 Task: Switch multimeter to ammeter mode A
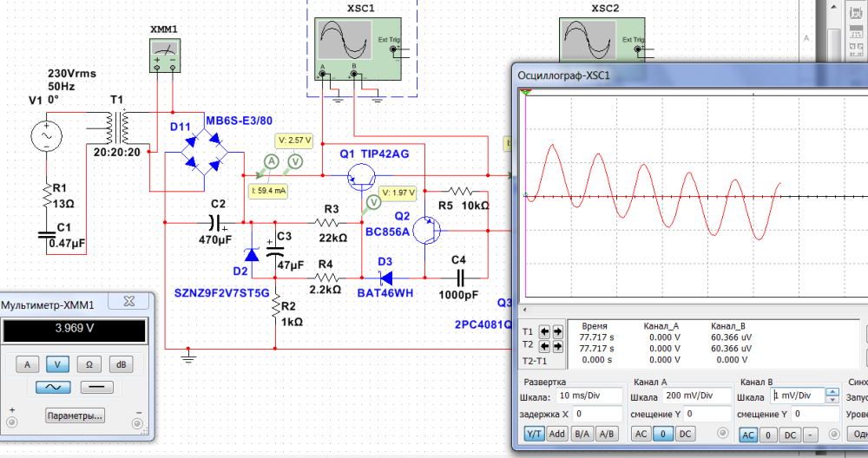point(27,363)
